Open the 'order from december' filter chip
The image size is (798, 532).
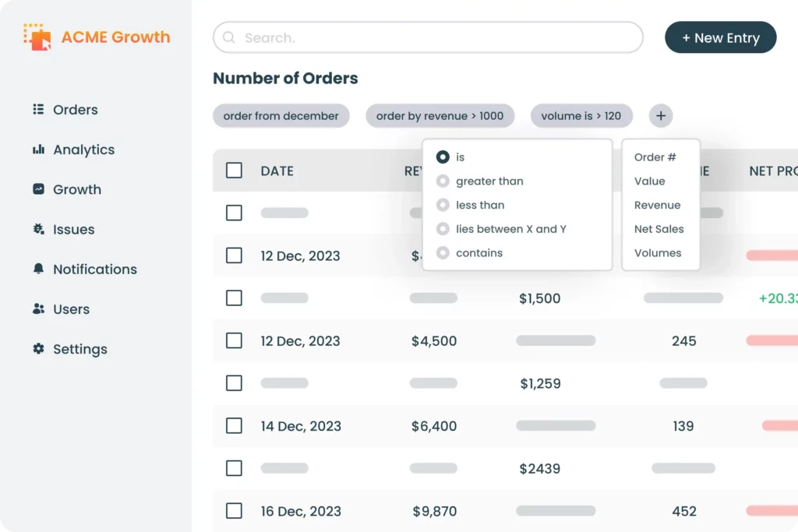[x=281, y=115]
